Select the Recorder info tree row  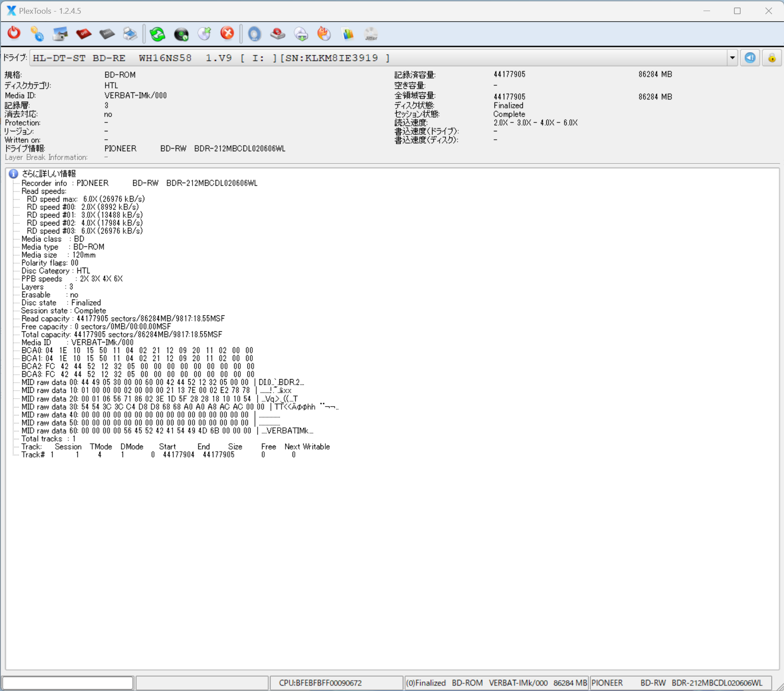pos(139,183)
